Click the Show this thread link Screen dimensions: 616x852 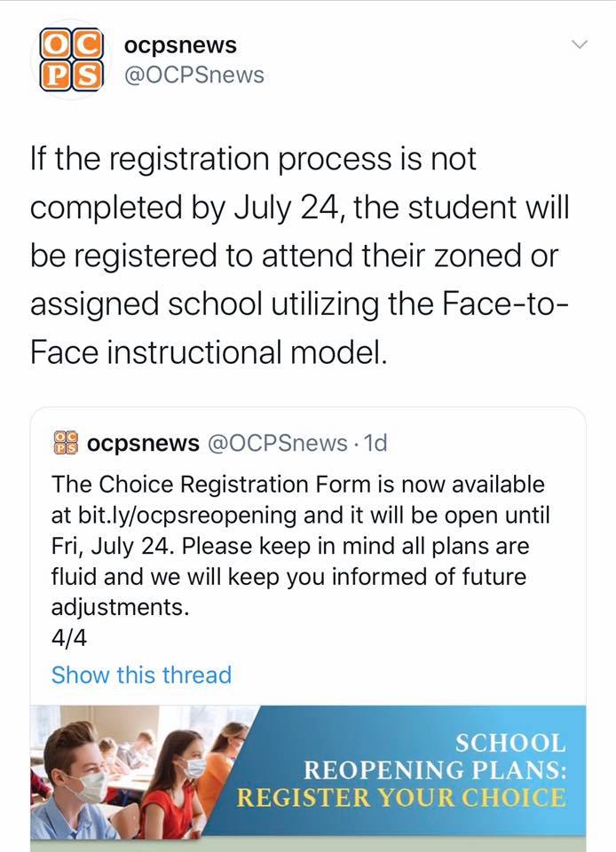[141, 675]
